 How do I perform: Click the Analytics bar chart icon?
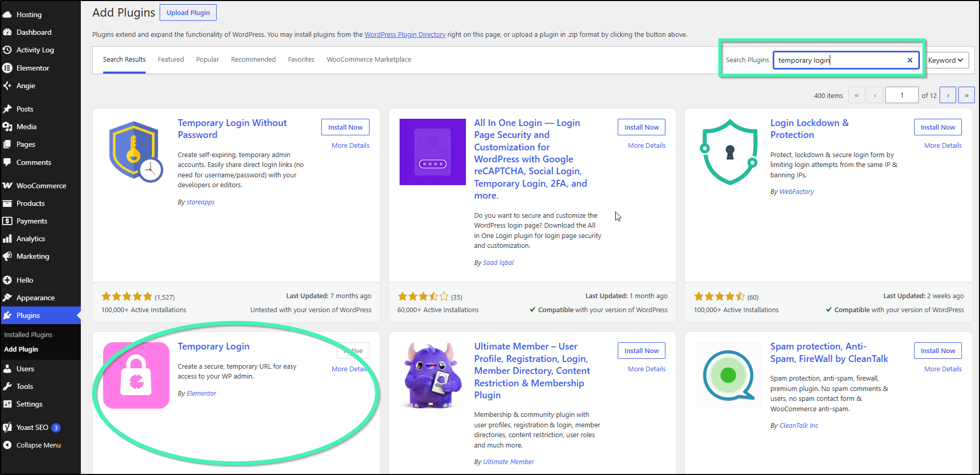click(x=7, y=239)
